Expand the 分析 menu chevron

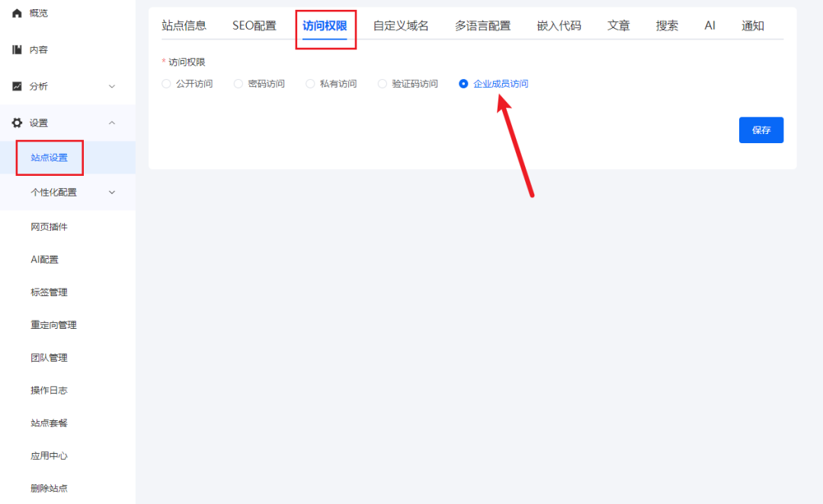[x=112, y=86]
